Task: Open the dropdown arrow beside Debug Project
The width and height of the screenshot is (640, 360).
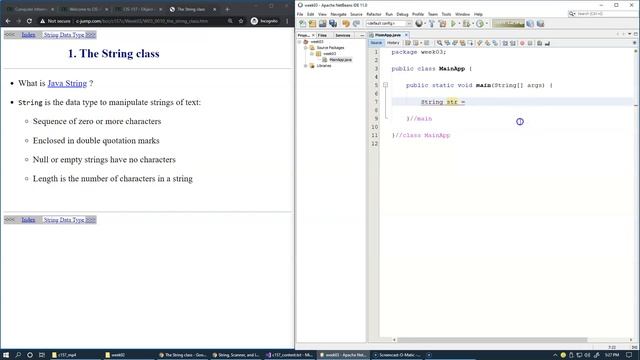Action: [473, 24]
